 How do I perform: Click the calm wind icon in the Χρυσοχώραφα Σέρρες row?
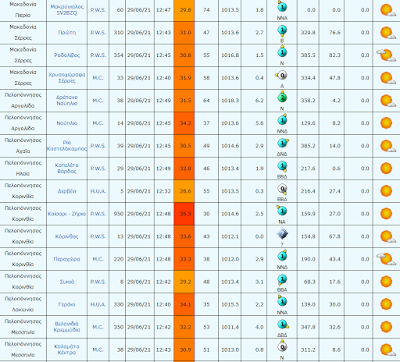pos(282,75)
